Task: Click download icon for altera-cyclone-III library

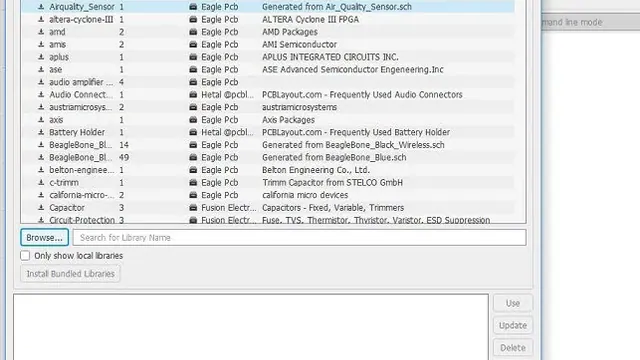Action: [x=41, y=20]
